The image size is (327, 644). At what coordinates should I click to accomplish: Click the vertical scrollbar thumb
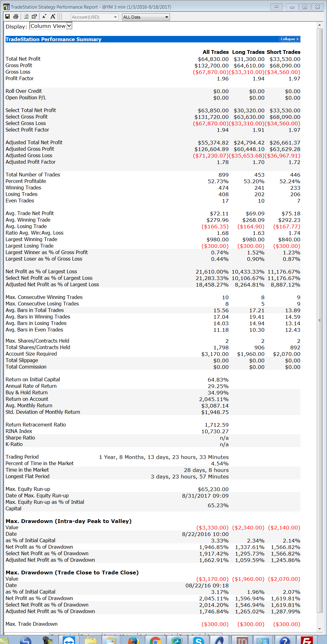pos(320,320)
